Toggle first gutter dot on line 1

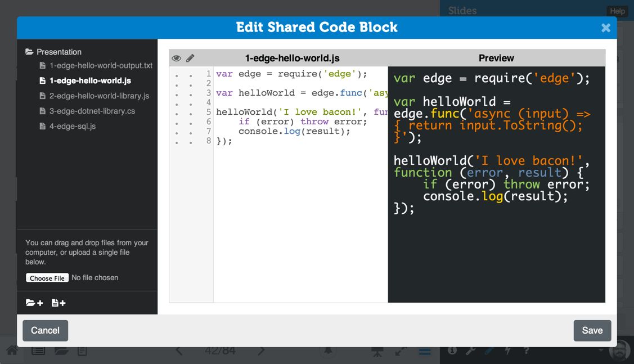click(177, 75)
